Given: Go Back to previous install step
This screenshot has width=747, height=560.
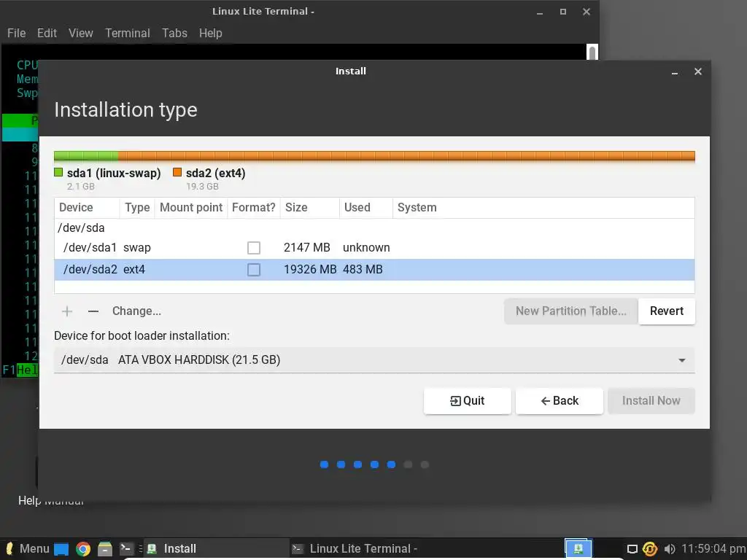Looking at the screenshot, I should pos(560,401).
